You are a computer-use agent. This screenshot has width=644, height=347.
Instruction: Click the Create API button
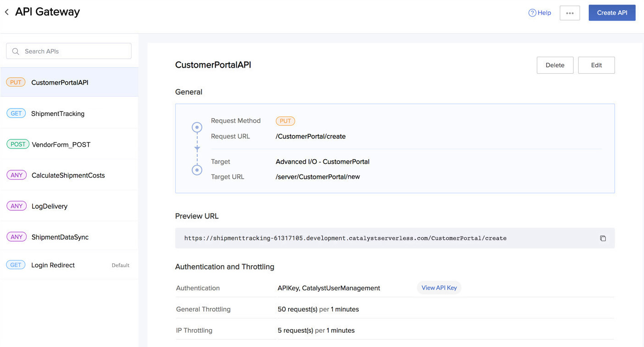[612, 13]
